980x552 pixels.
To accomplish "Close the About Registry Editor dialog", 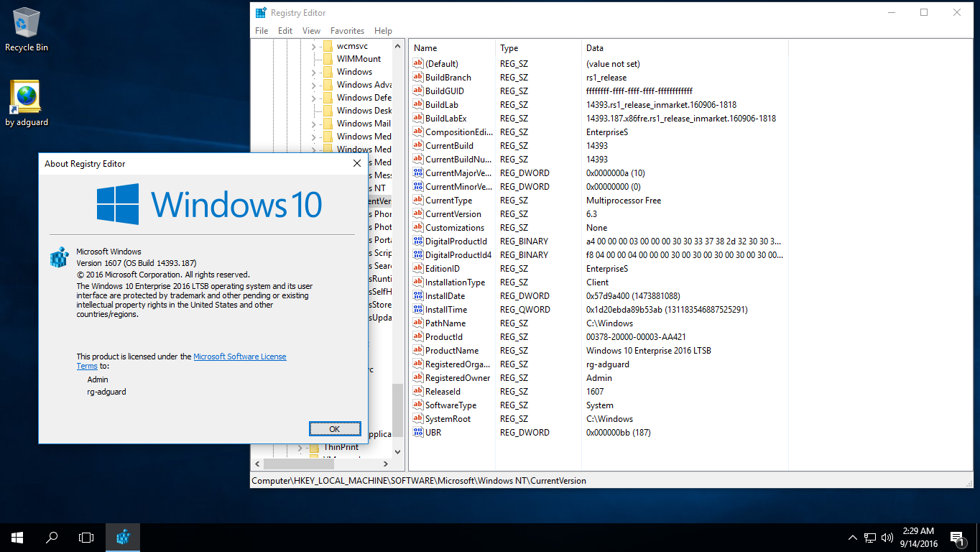I will click(357, 164).
